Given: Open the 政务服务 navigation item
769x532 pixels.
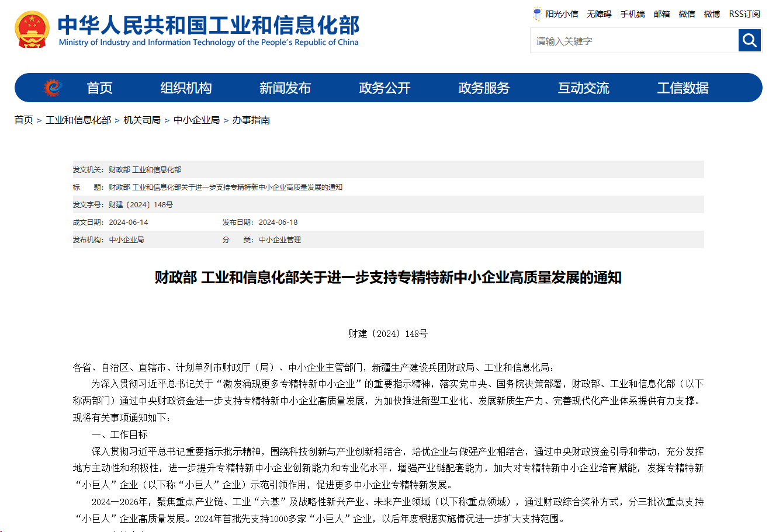Looking at the screenshot, I should [484, 88].
